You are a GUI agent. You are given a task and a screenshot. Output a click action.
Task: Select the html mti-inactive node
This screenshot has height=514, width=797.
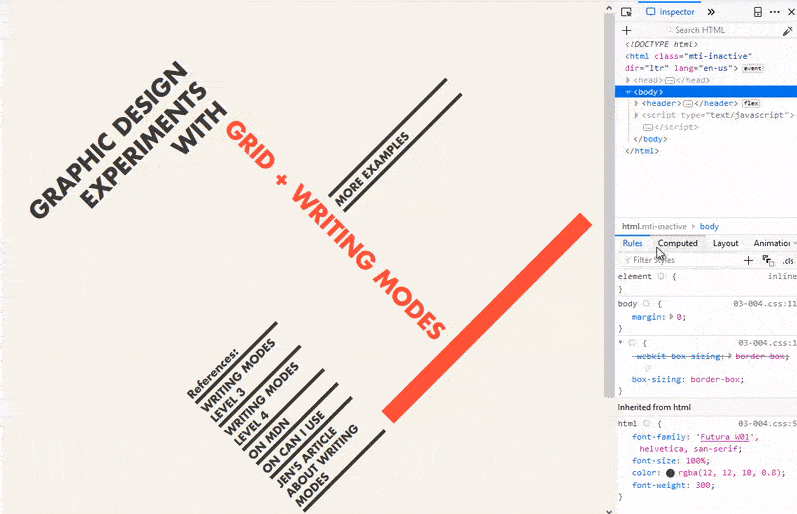(x=689, y=62)
